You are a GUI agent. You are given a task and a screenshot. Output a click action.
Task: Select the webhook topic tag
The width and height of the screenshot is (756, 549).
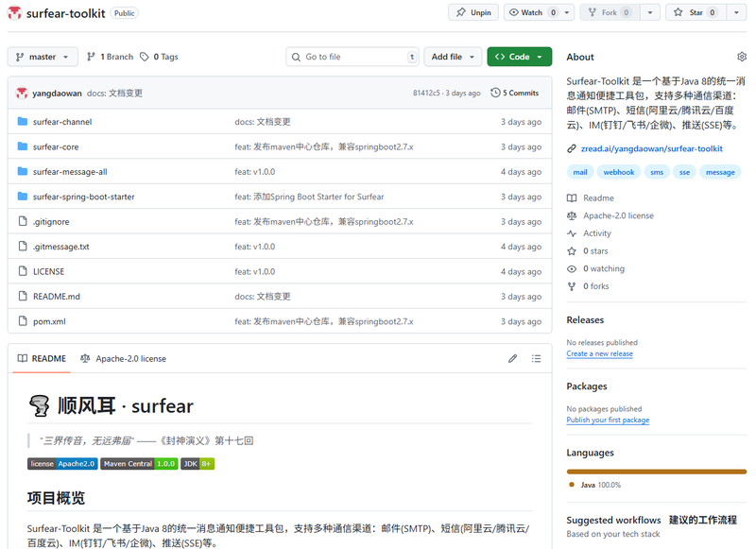pos(619,172)
